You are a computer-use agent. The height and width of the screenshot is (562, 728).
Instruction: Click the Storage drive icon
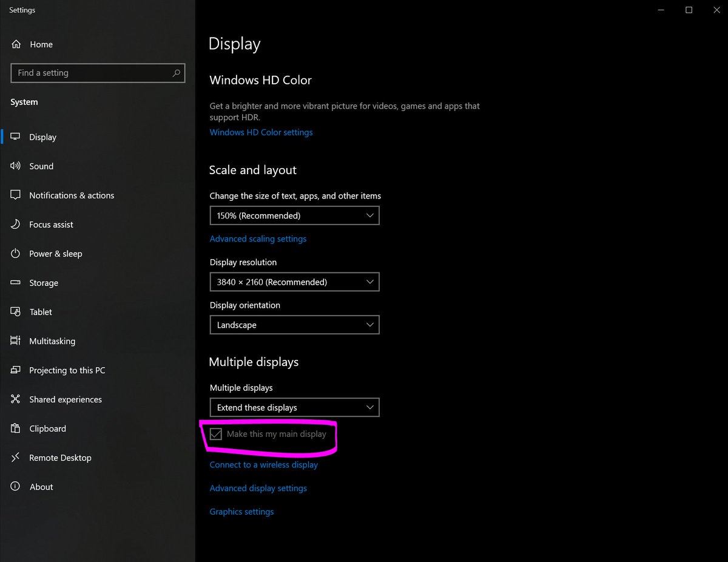click(x=16, y=283)
